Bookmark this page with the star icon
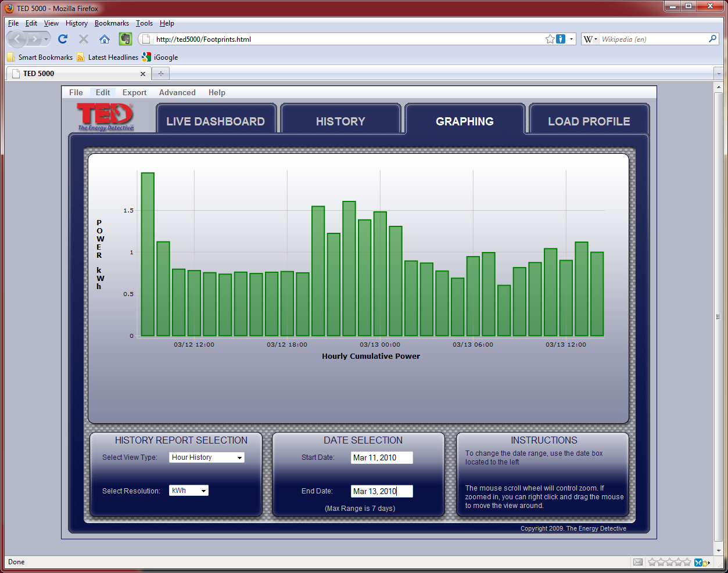728x573 pixels. (550, 39)
